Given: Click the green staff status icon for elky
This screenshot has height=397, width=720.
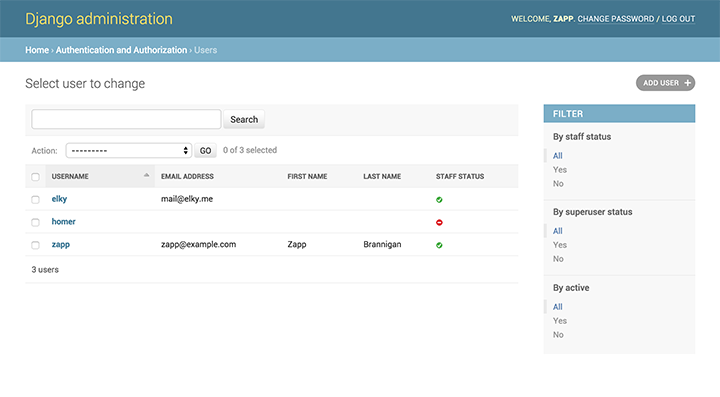Looking at the screenshot, I should pyautogui.click(x=439, y=200).
